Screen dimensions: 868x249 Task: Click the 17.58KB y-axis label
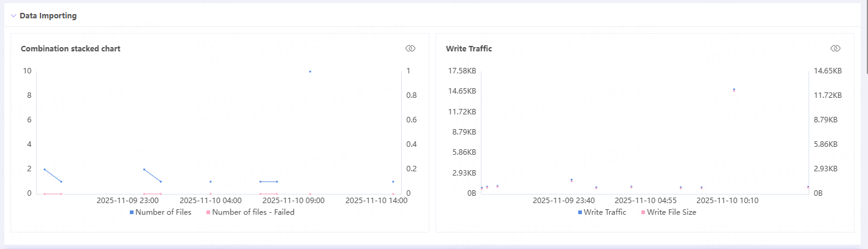tap(462, 71)
